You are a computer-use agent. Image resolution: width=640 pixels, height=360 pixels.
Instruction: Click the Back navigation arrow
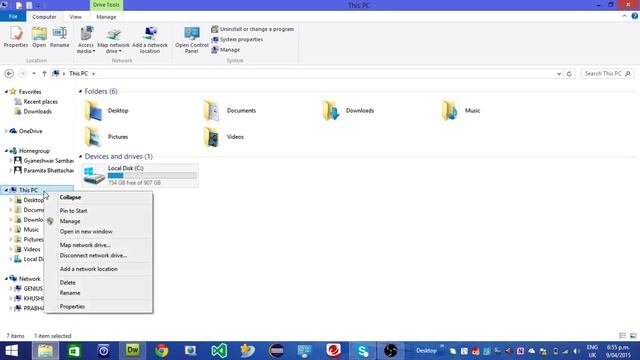coord(9,73)
